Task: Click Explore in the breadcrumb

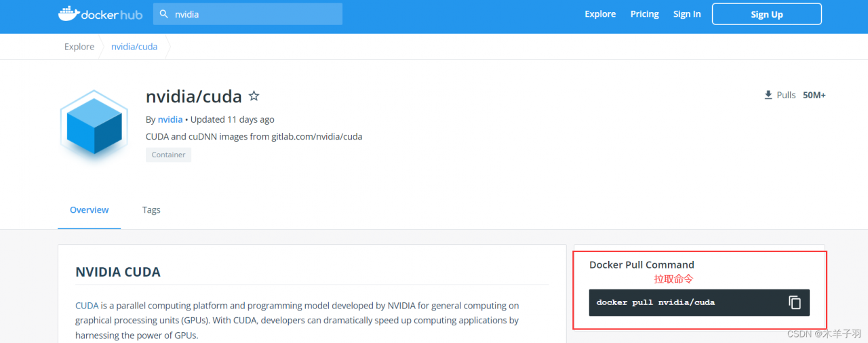Action: [x=79, y=47]
